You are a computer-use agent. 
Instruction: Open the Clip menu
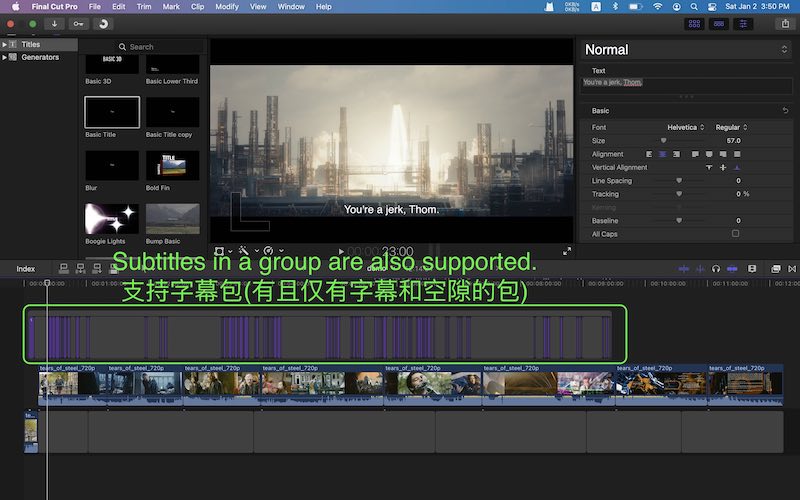pyautogui.click(x=197, y=7)
